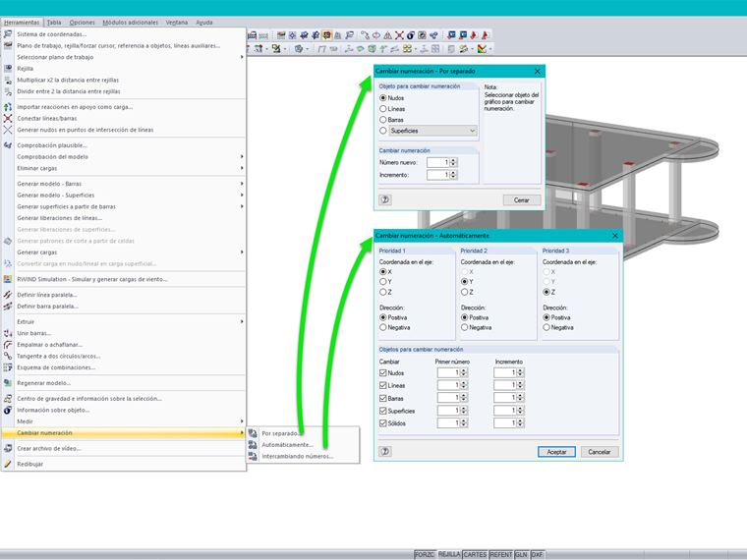Click the dark sphere info toolbar icon
Image resolution: width=747 pixels, height=560 pixels.
coord(411,35)
